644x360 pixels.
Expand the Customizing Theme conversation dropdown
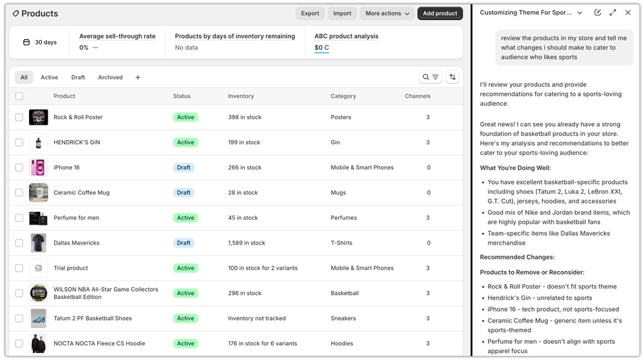point(580,13)
